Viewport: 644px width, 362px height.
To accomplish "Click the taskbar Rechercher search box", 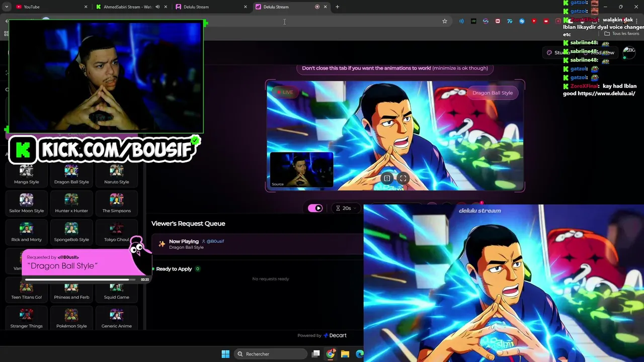I will pos(271,354).
